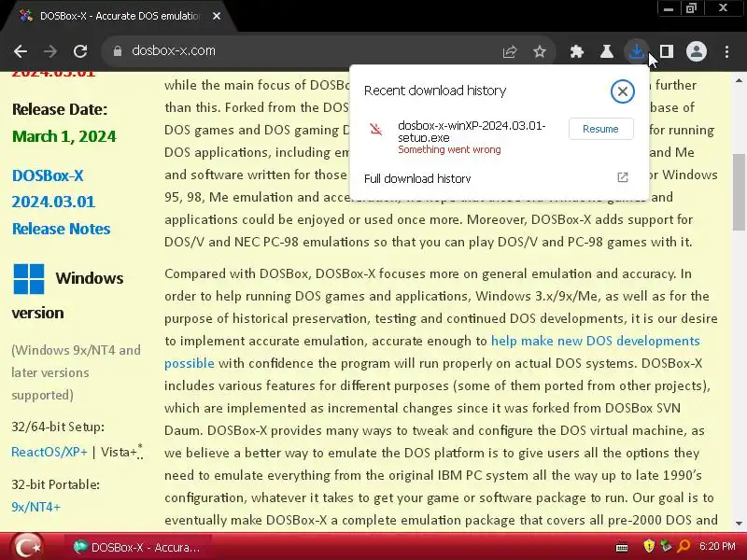Click the padlock site info icon

tap(118, 51)
